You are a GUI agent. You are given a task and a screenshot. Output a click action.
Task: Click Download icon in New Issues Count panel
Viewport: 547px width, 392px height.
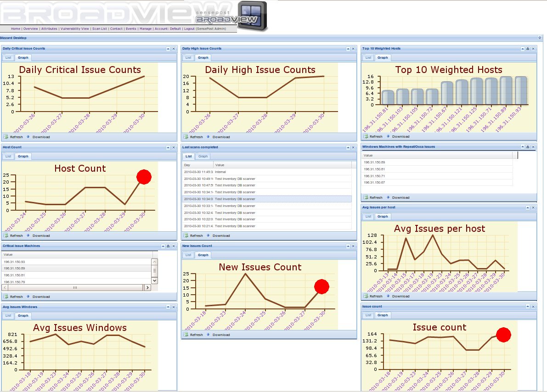pyautogui.click(x=209, y=335)
